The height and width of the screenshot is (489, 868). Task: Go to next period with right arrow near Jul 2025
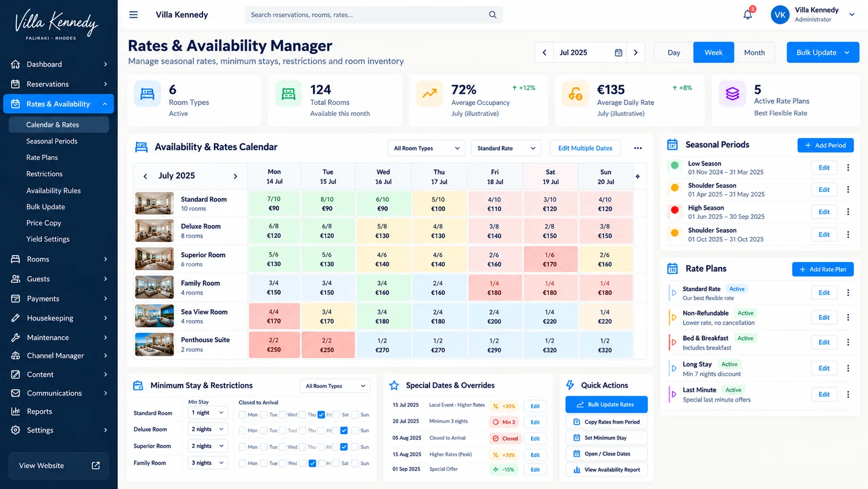[x=635, y=52]
